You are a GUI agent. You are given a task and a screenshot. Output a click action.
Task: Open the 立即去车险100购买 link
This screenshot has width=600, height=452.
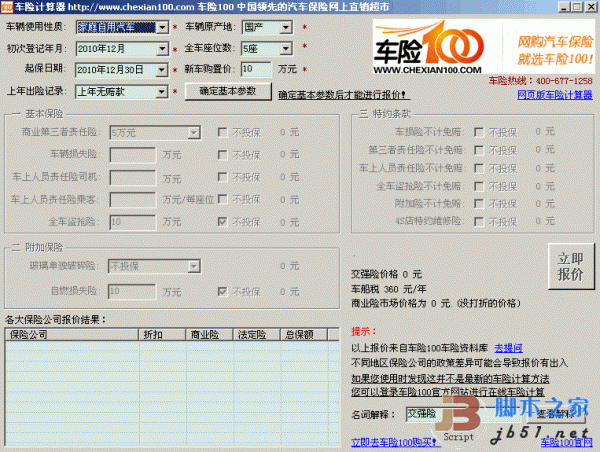tap(395, 442)
